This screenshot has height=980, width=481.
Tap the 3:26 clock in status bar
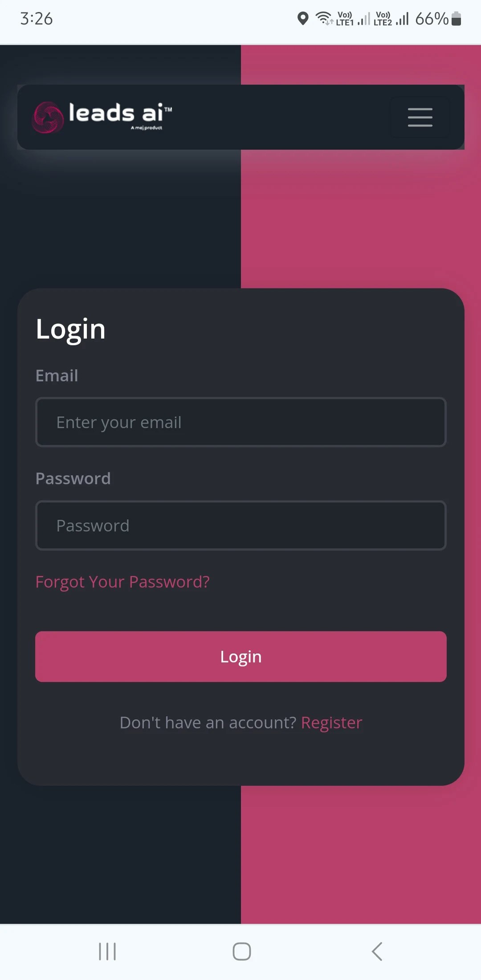point(37,19)
